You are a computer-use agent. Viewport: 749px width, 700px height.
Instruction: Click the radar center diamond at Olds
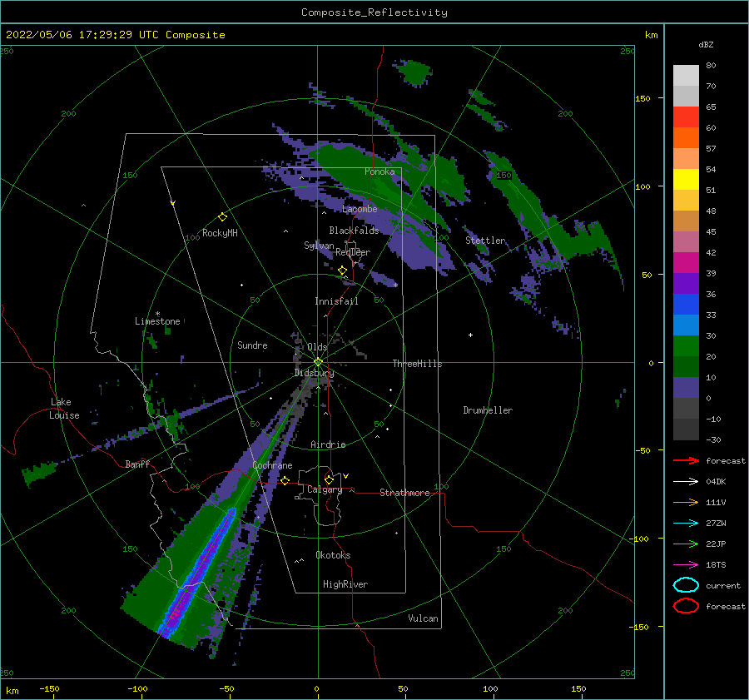coord(318,362)
